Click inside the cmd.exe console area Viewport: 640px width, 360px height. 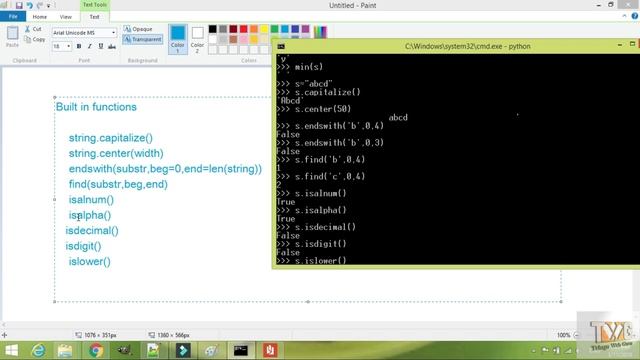point(457,159)
